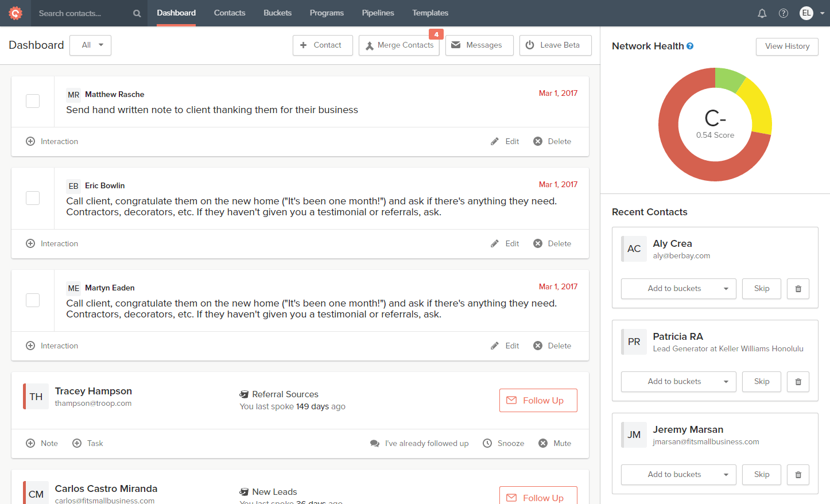Open the Templates tab
The height and width of the screenshot is (504, 830).
430,13
